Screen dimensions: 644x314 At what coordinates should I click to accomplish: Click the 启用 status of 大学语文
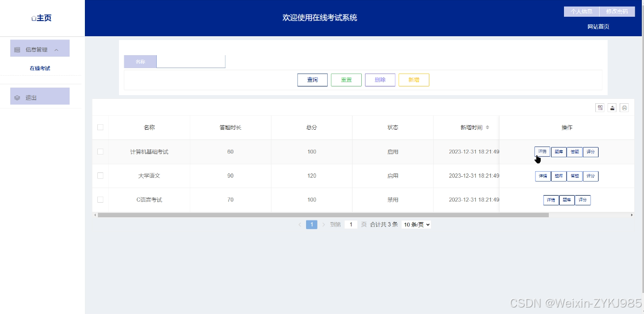coord(393,176)
